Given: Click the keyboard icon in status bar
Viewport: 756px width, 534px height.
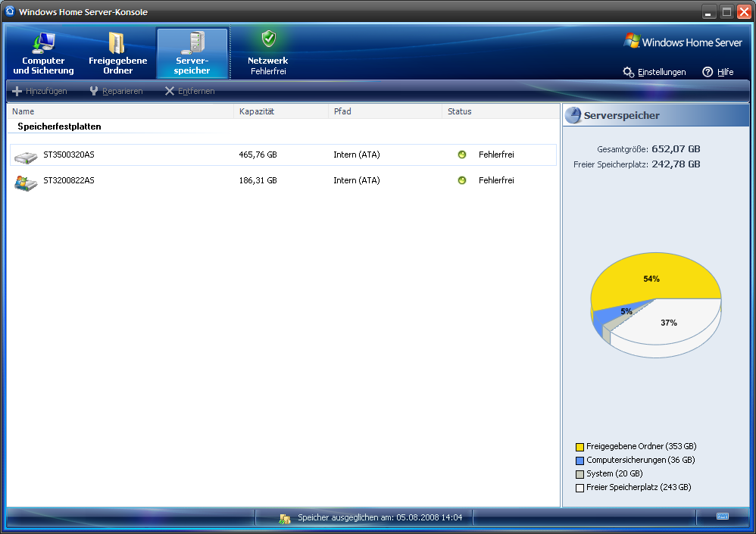Looking at the screenshot, I should [722, 516].
